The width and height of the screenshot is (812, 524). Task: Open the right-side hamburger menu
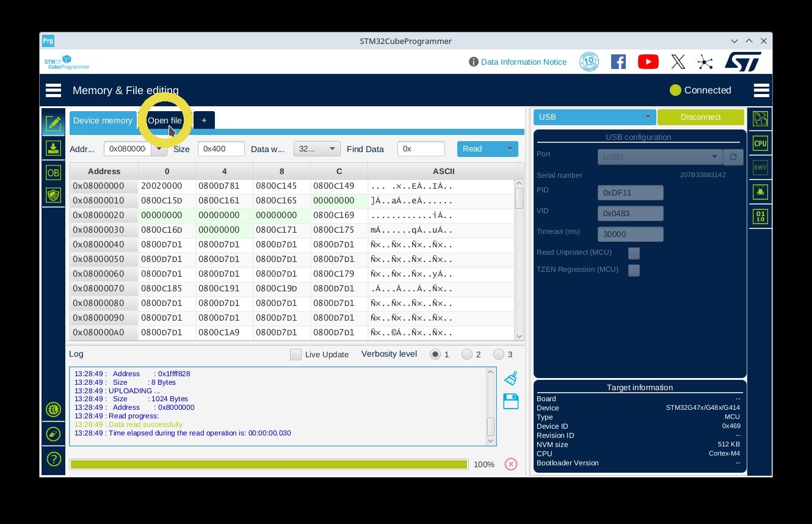pyautogui.click(x=761, y=90)
